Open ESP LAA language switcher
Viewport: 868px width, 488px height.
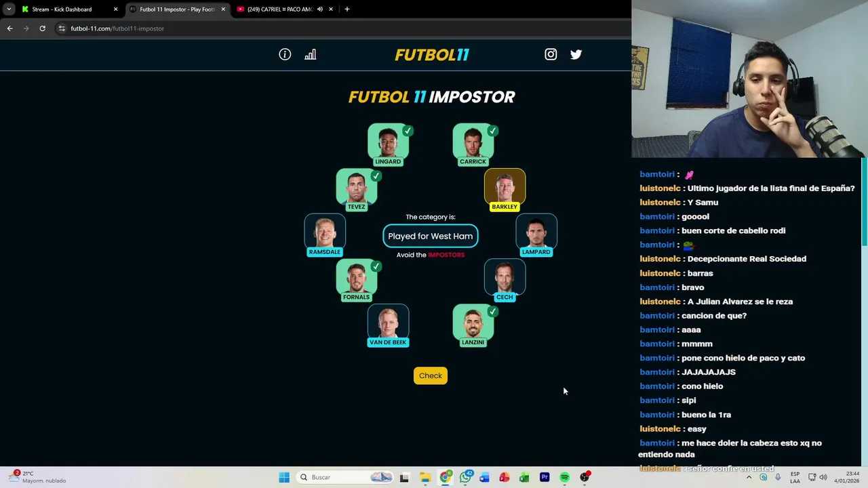[x=795, y=477]
